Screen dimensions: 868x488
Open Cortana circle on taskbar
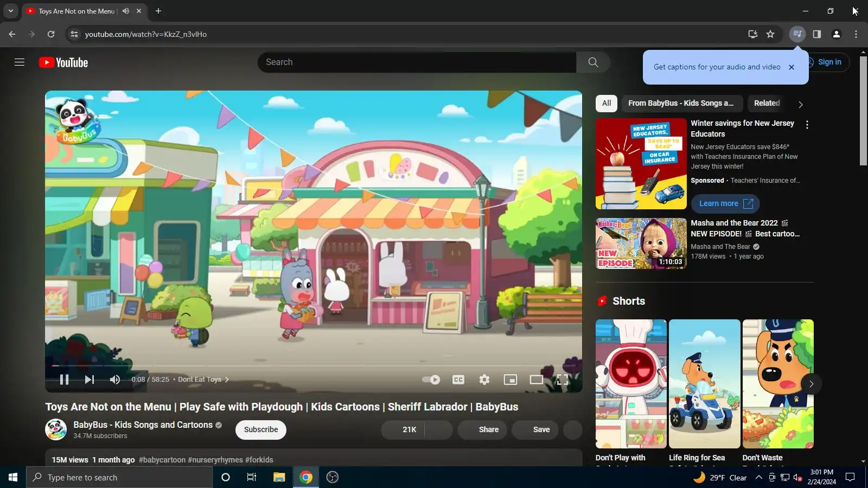pos(226,477)
